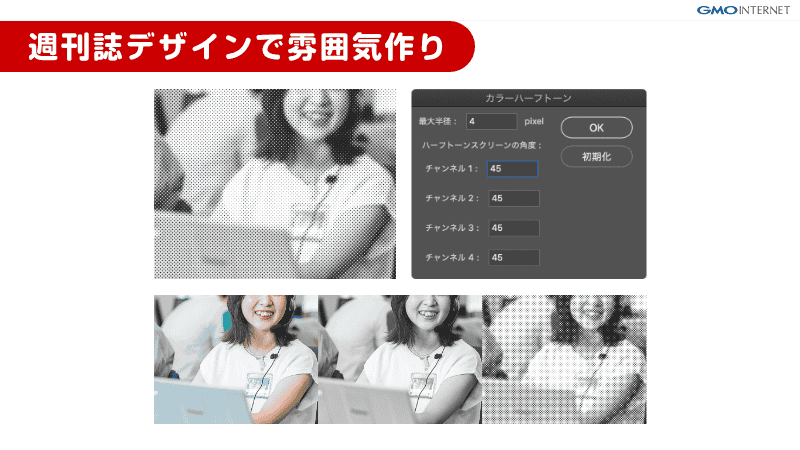This screenshot has width=800, height=450.
Task: Click the 初期化 reset button
Action: coord(596,157)
